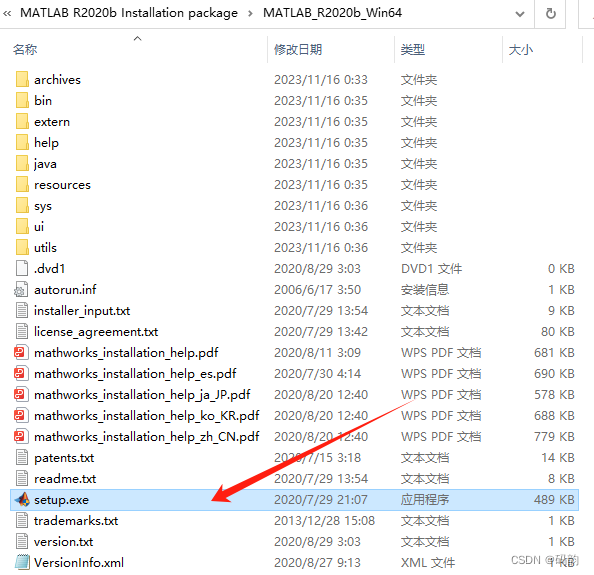Click the autorun.inf gear file icon
This screenshot has width=594, height=575.
click(21, 289)
